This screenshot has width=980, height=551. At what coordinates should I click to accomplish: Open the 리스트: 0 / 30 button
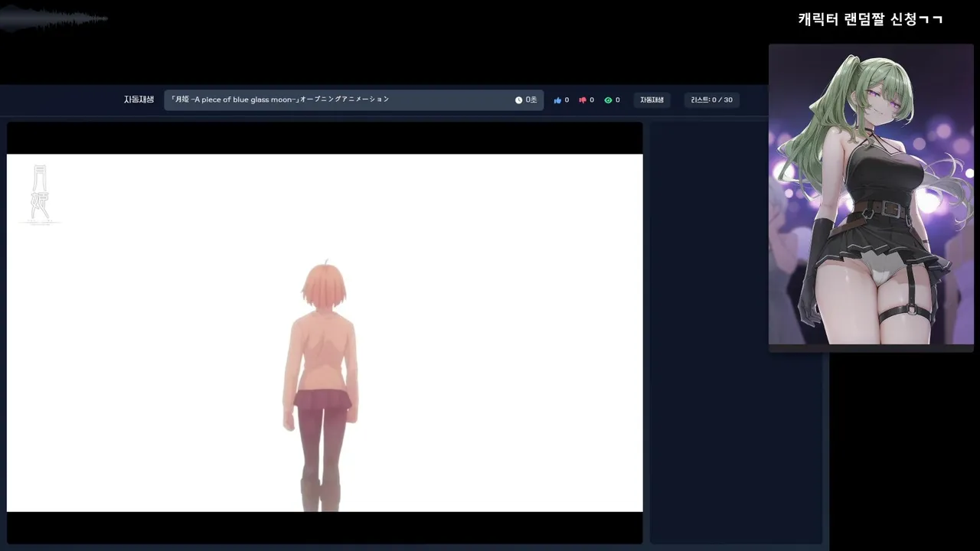pos(711,100)
